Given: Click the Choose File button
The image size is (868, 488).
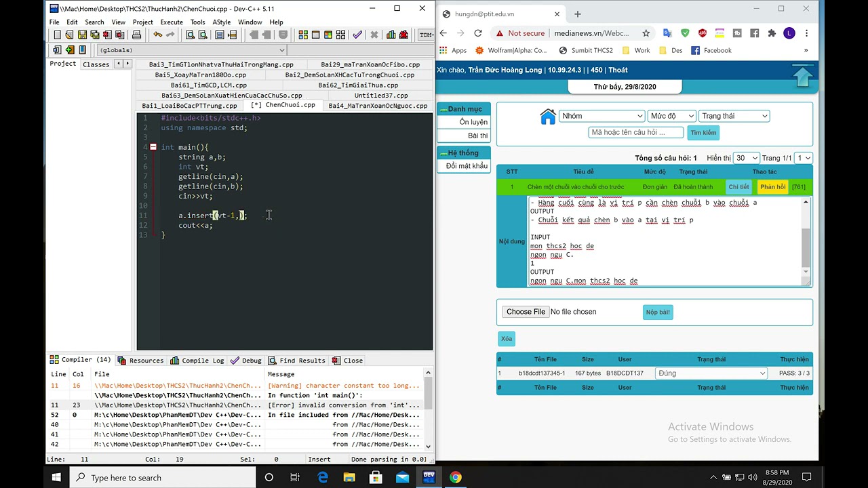Looking at the screenshot, I should (526, 312).
